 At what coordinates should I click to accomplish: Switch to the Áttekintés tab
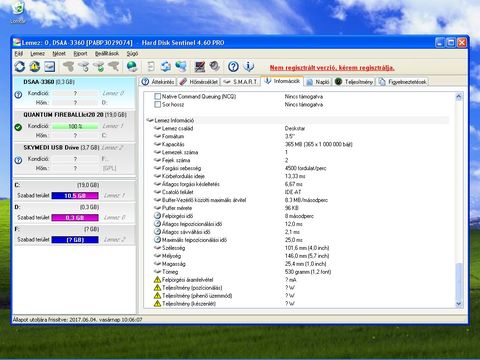[158, 82]
